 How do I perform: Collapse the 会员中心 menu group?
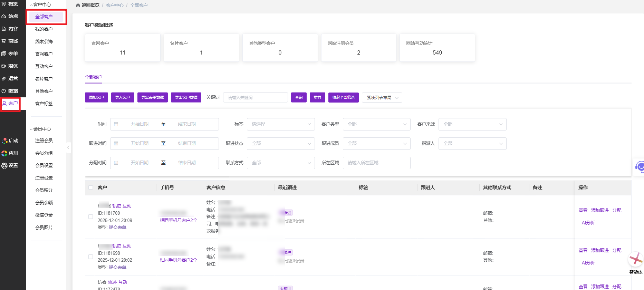[x=40, y=129]
